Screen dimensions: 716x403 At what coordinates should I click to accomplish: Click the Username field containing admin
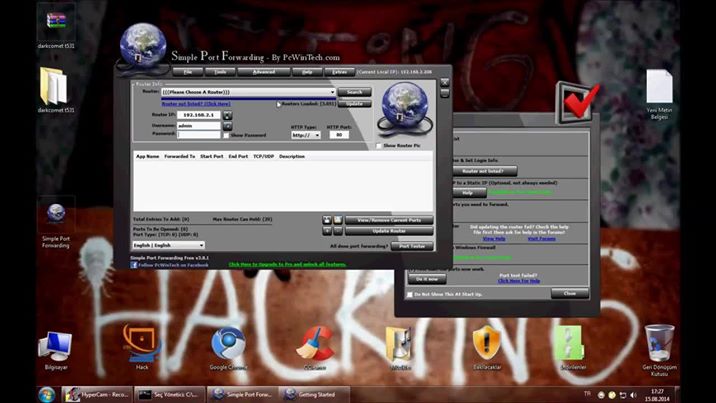[199, 126]
